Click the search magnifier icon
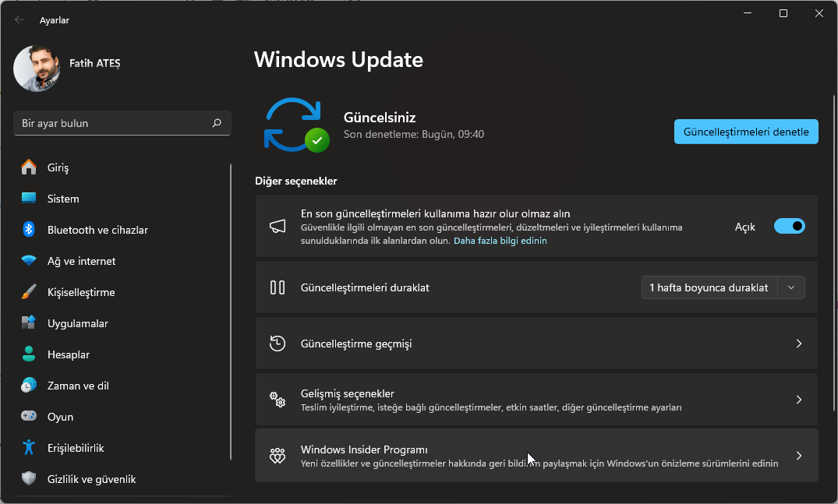The height and width of the screenshot is (504, 838). [217, 123]
